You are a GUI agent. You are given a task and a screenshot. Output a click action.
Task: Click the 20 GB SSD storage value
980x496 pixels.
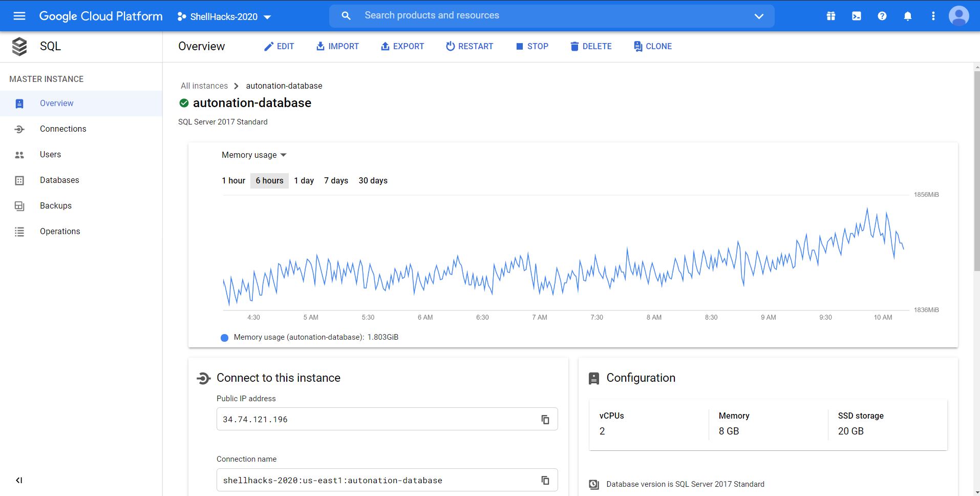coord(851,431)
